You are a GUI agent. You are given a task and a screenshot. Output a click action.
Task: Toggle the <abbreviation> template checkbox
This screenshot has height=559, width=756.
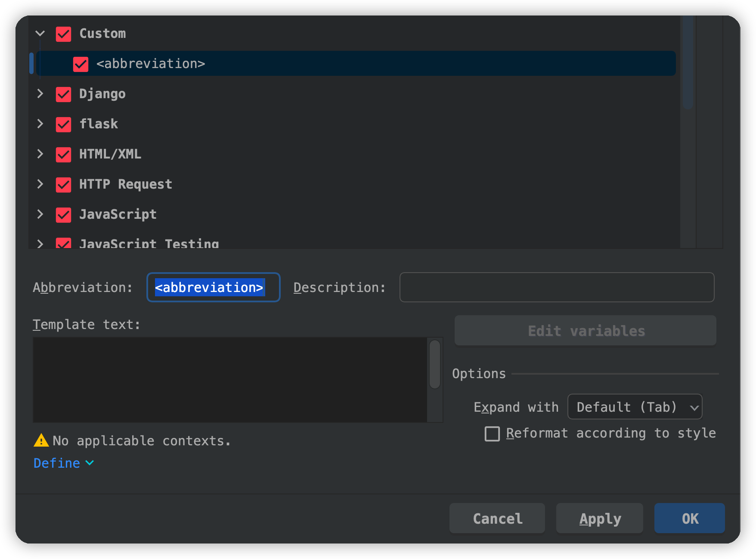pyautogui.click(x=81, y=64)
